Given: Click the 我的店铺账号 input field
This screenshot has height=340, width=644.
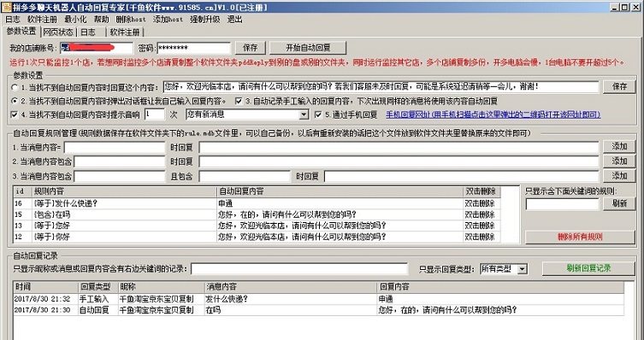Looking at the screenshot, I should click(97, 48).
